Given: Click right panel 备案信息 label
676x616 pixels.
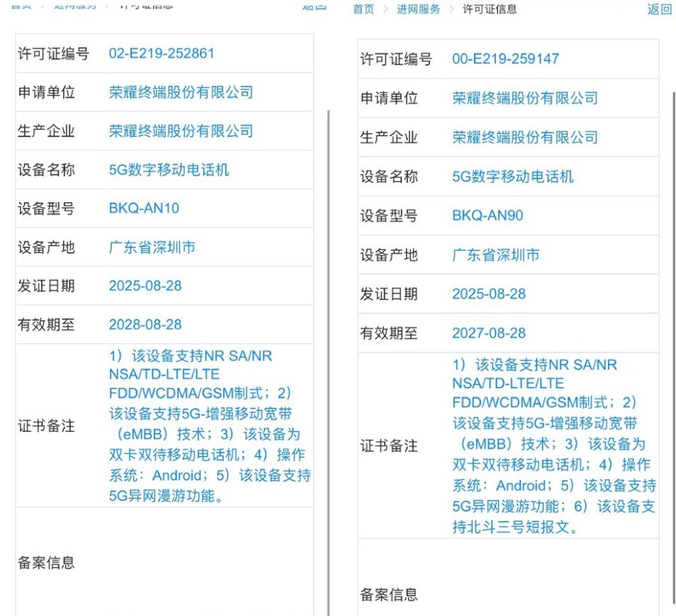Looking at the screenshot, I should point(388,595).
